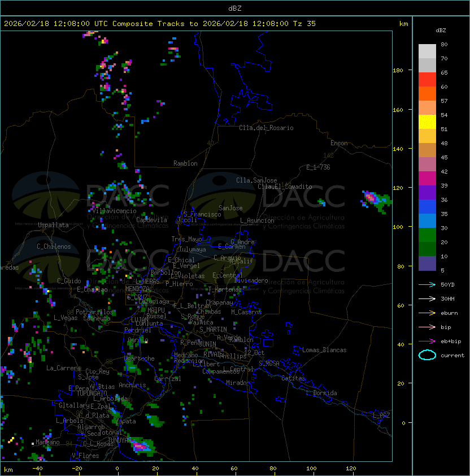Click the 'Tz 35' threshold value in header
470x476 pixels.
pyautogui.click(x=304, y=24)
